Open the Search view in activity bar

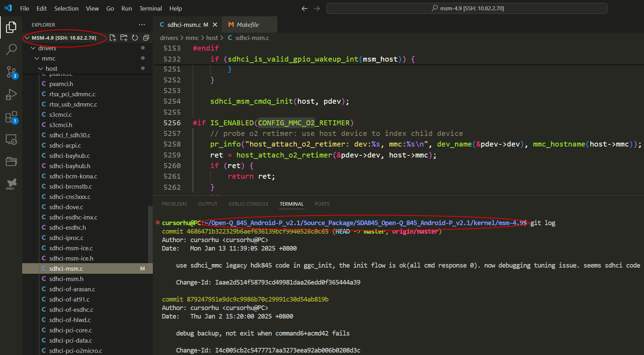[11, 50]
